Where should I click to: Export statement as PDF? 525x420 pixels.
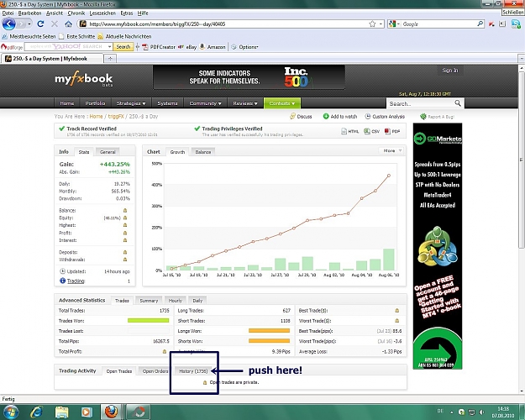click(392, 131)
